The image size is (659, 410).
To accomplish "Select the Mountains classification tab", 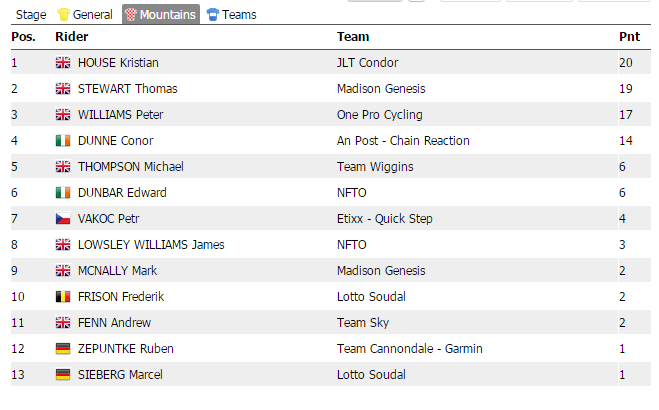I will [167, 15].
